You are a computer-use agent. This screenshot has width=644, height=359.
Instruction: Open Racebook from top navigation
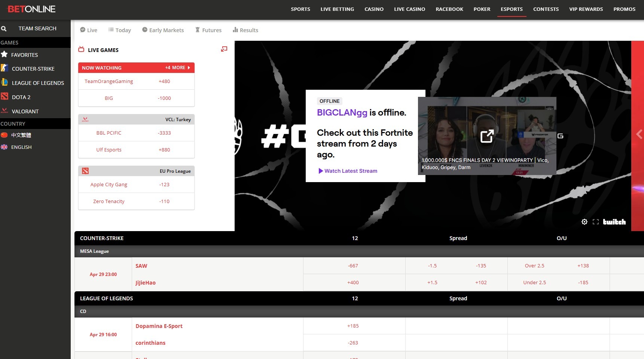point(449,9)
